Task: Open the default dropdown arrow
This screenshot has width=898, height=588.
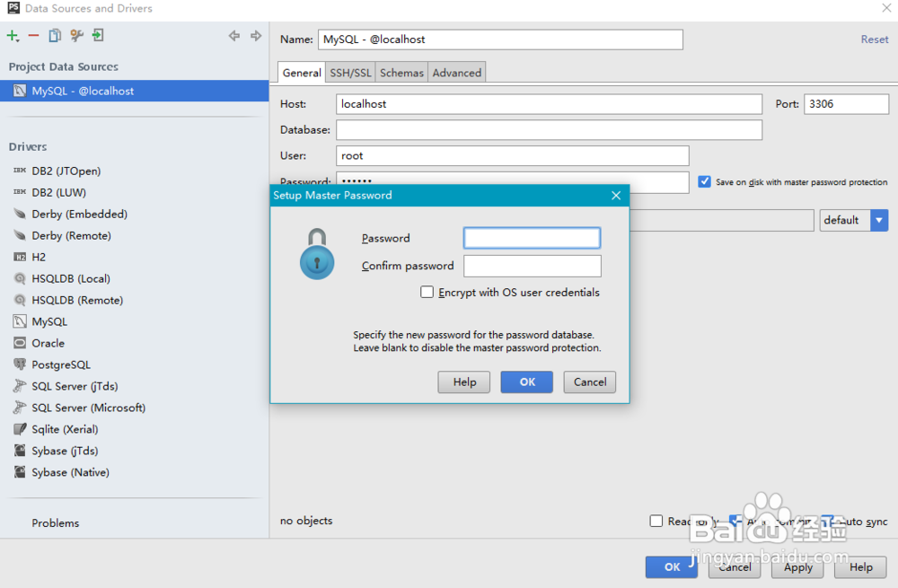Action: click(x=879, y=221)
